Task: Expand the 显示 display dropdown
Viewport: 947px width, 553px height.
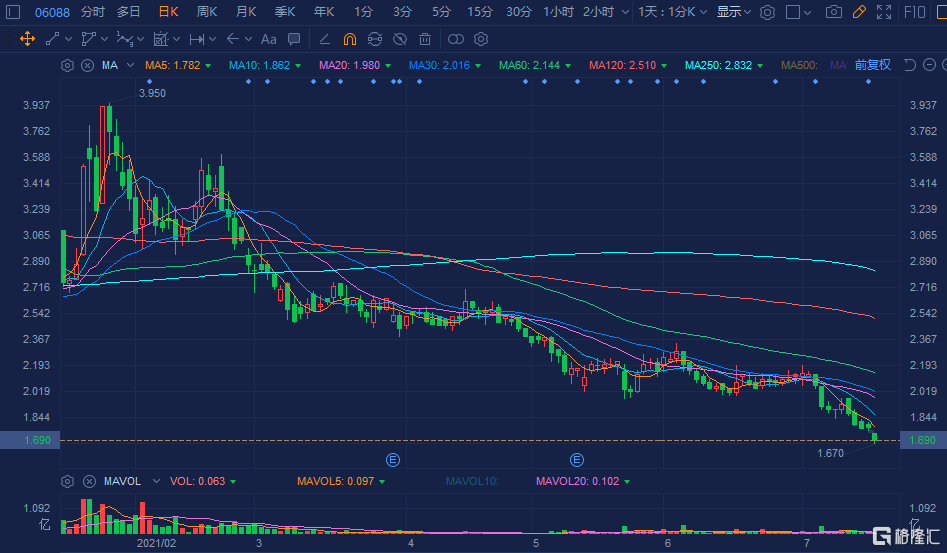Action: [735, 12]
